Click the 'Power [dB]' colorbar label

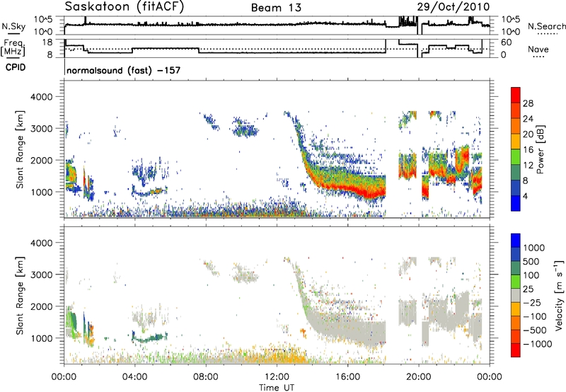click(x=541, y=149)
